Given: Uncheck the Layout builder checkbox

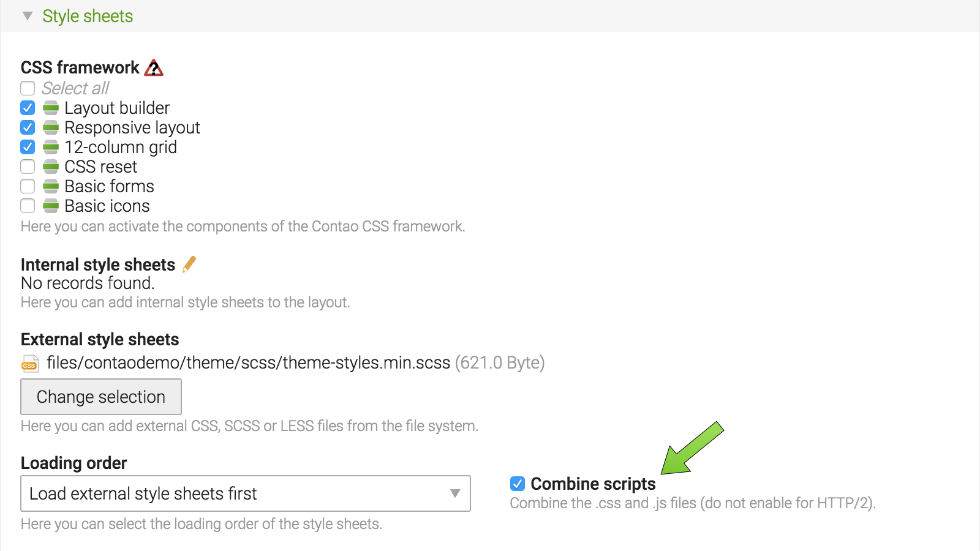Looking at the screenshot, I should click(28, 108).
